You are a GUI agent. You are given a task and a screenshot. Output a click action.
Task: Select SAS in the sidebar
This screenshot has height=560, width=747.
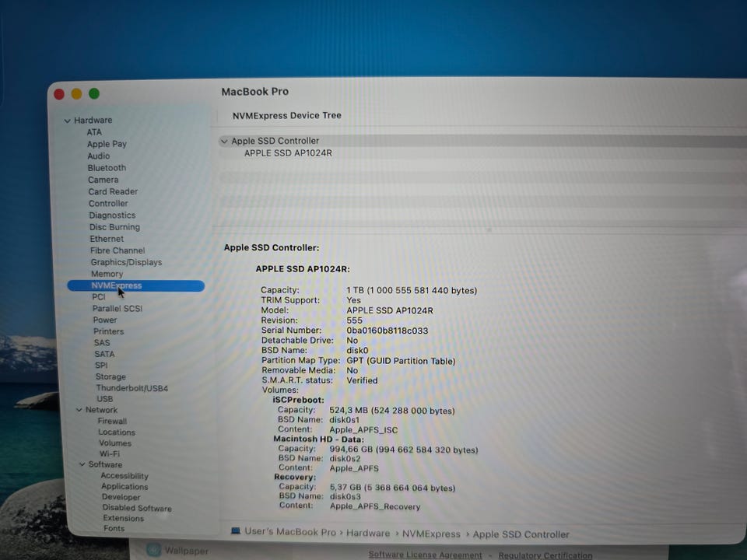[102, 342]
